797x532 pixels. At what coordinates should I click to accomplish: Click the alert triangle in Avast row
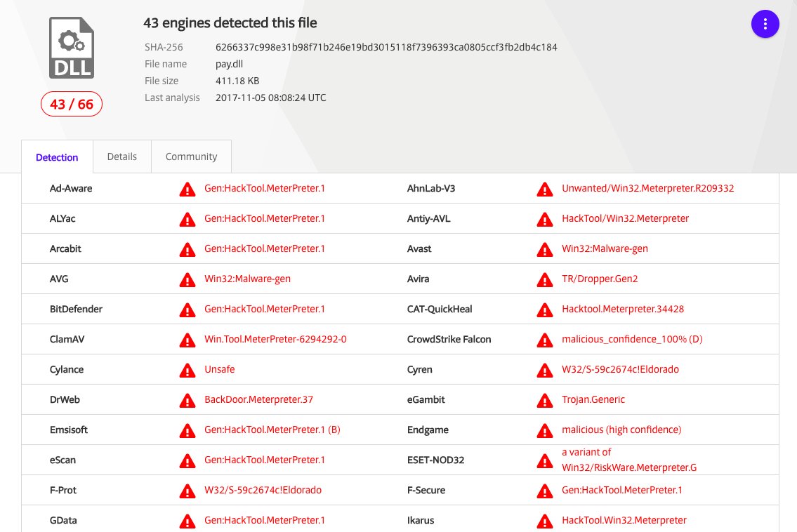point(545,249)
